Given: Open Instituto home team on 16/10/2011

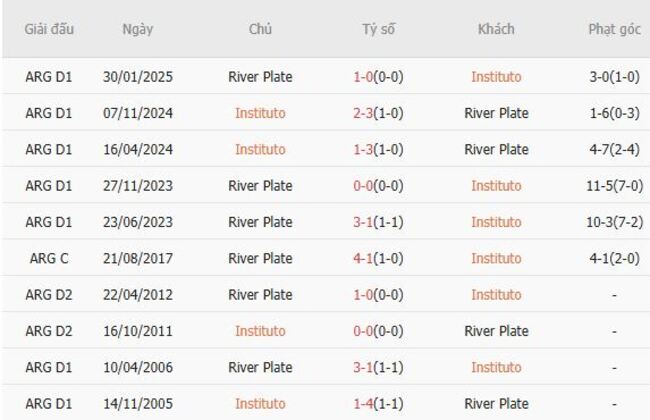Looking at the screenshot, I should (x=260, y=331).
